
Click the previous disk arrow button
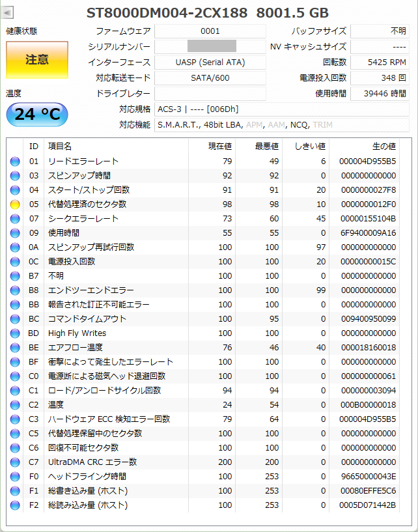coord(7,13)
